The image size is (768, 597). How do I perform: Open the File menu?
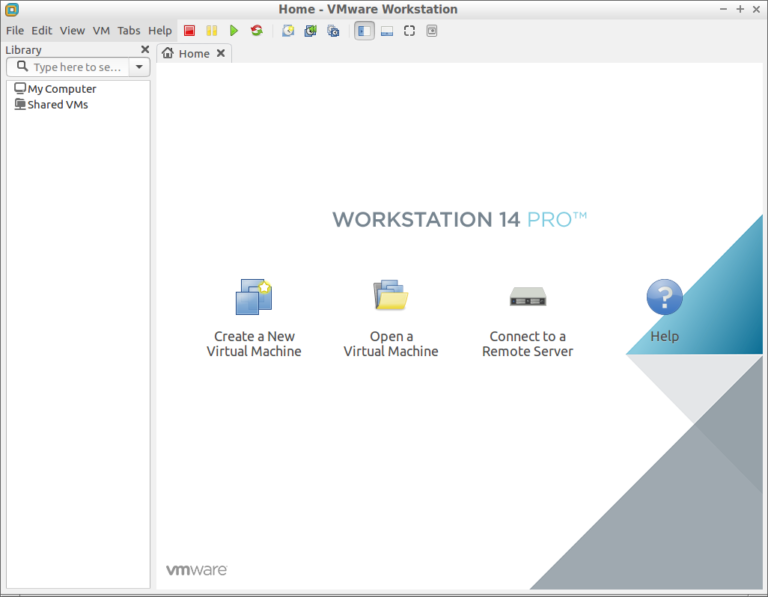[x=15, y=30]
